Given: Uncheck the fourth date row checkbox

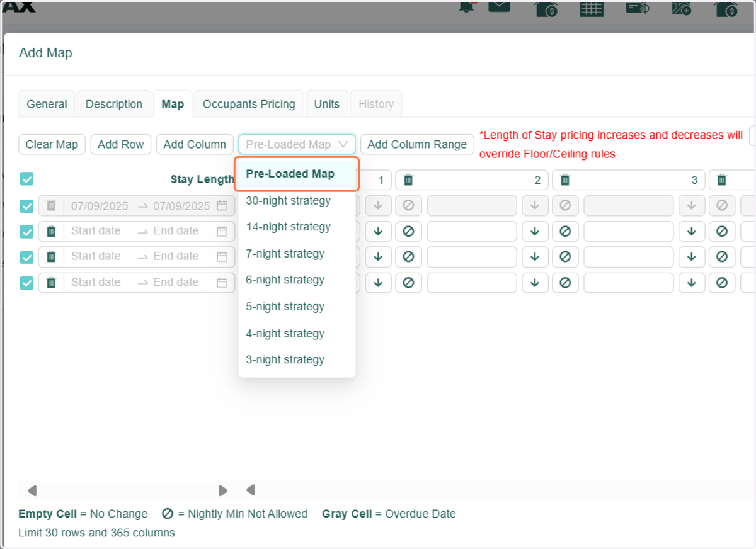Looking at the screenshot, I should (26, 283).
